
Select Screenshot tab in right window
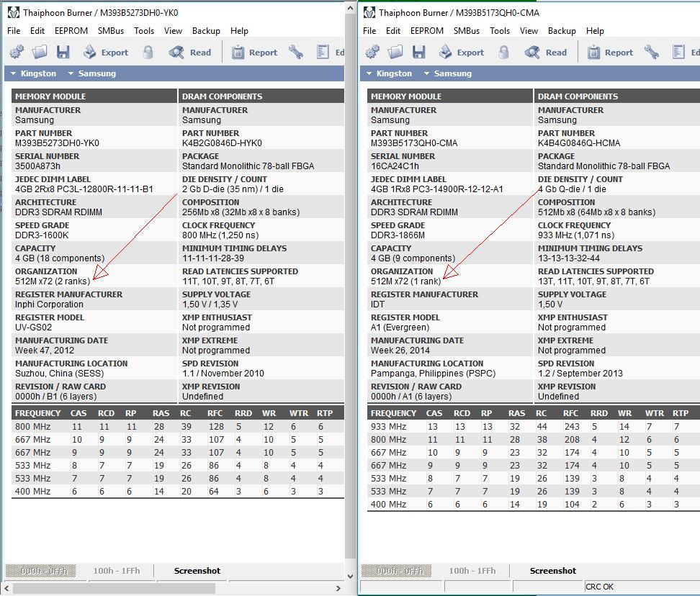pos(552,571)
